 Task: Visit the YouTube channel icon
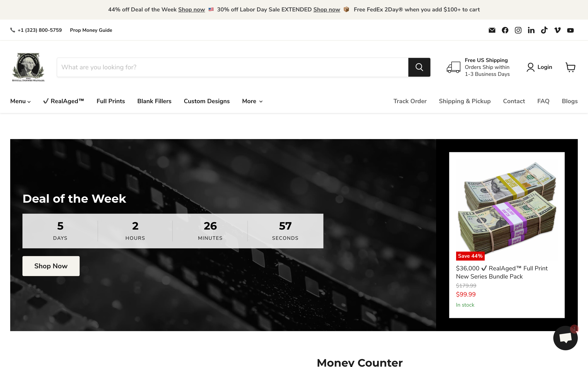coord(570,30)
